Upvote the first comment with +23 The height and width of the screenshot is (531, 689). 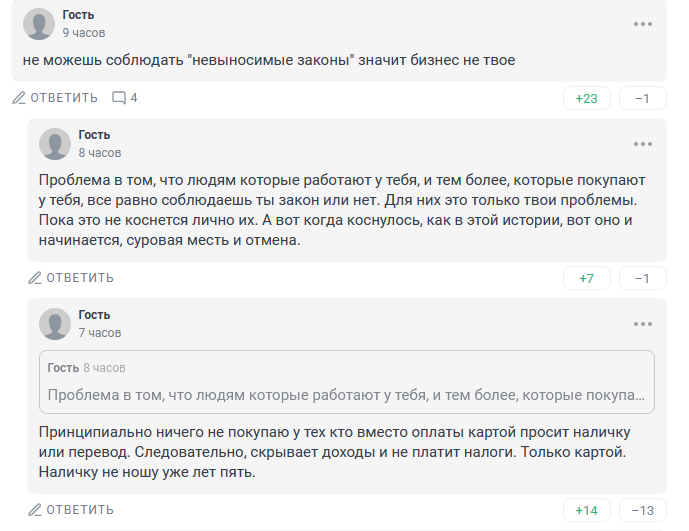coord(587,98)
